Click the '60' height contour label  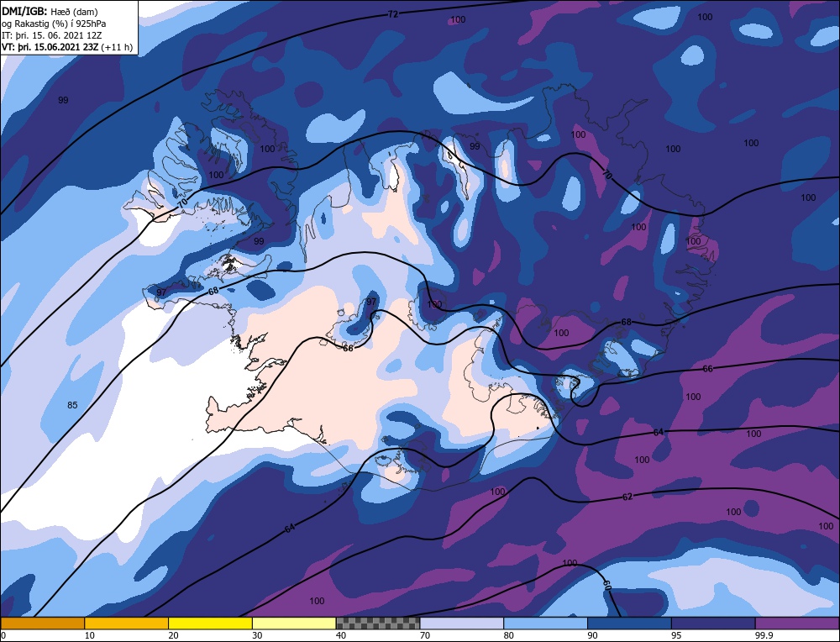(606, 585)
